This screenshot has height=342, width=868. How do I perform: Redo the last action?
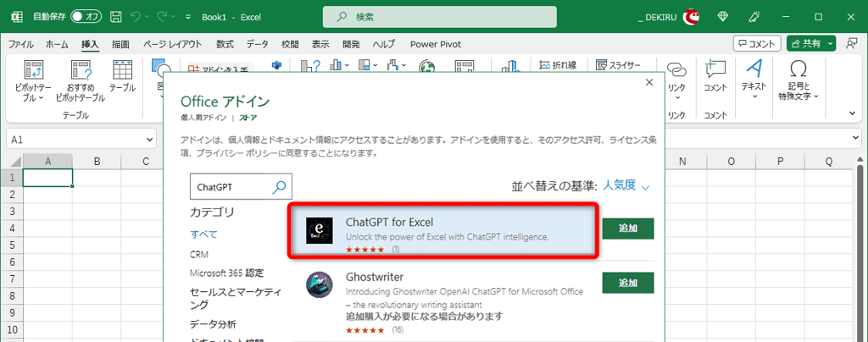163,17
